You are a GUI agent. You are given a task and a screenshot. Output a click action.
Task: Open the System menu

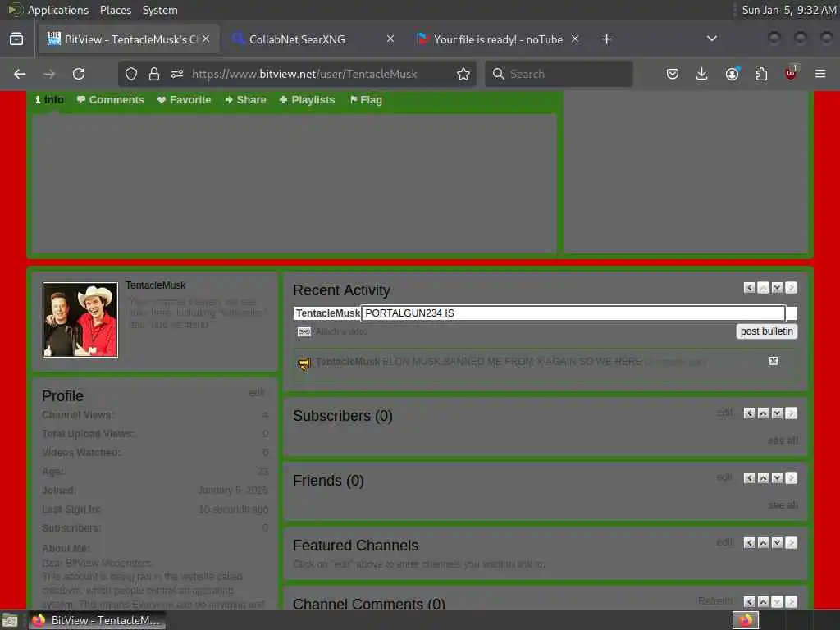pyautogui.click(x=160, y=10)
